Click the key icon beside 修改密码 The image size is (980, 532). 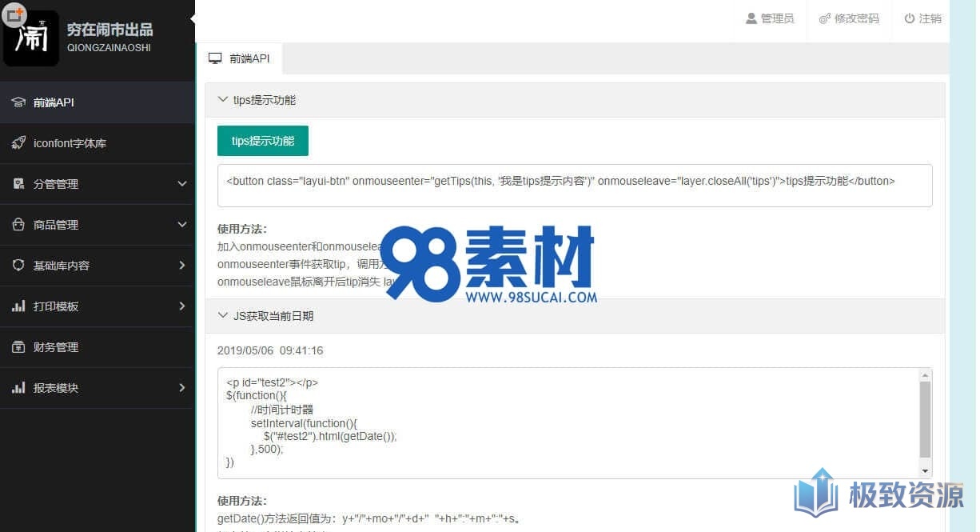pyautogui.click(x=825, y=18)
